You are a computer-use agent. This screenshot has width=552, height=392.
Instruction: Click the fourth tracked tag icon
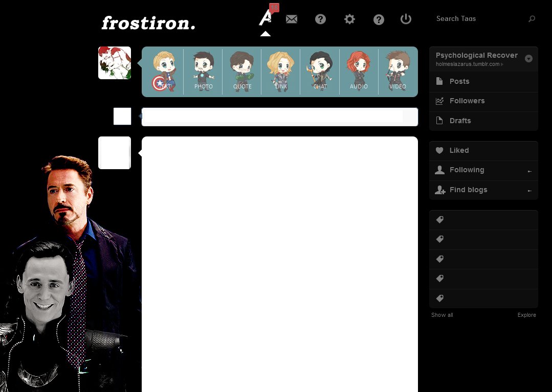[x=439, y=279]
